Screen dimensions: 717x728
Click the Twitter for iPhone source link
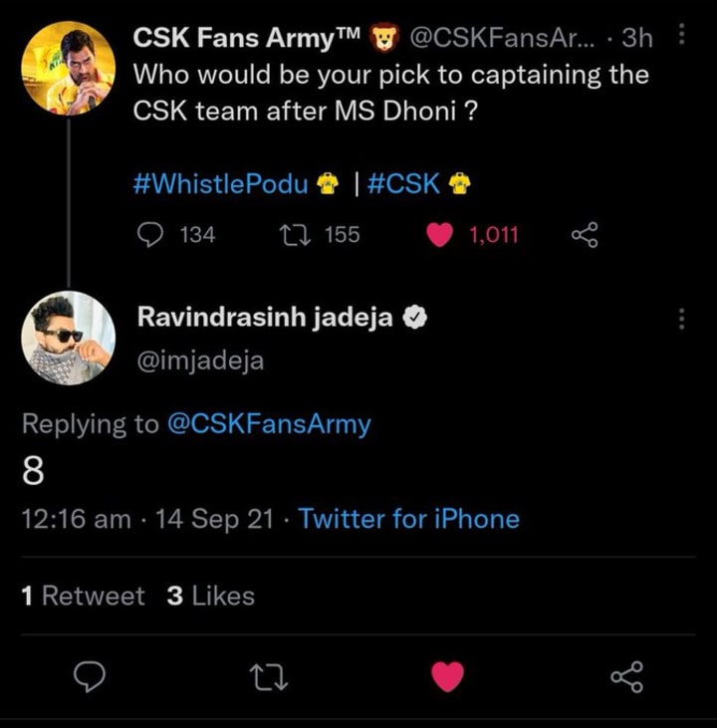(x=408, y=519)
